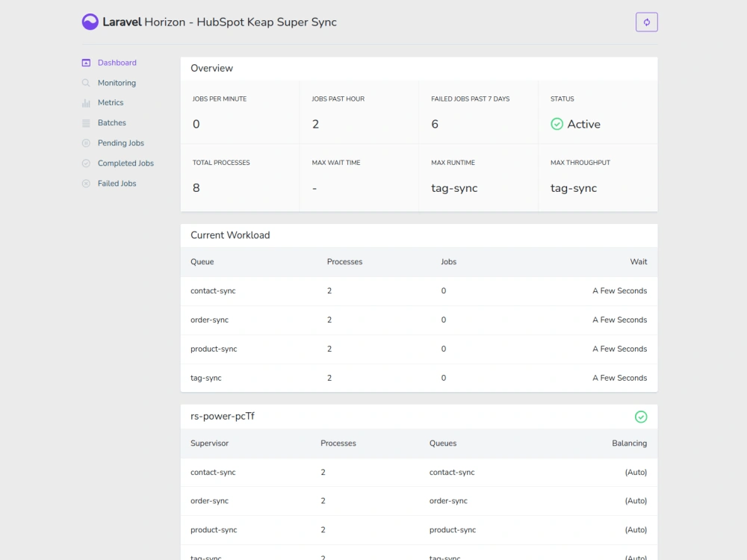Open Metrics via the bar chart icon
Image resolution: width=747 pixels, height=560 pixels.
click(84, 103)
